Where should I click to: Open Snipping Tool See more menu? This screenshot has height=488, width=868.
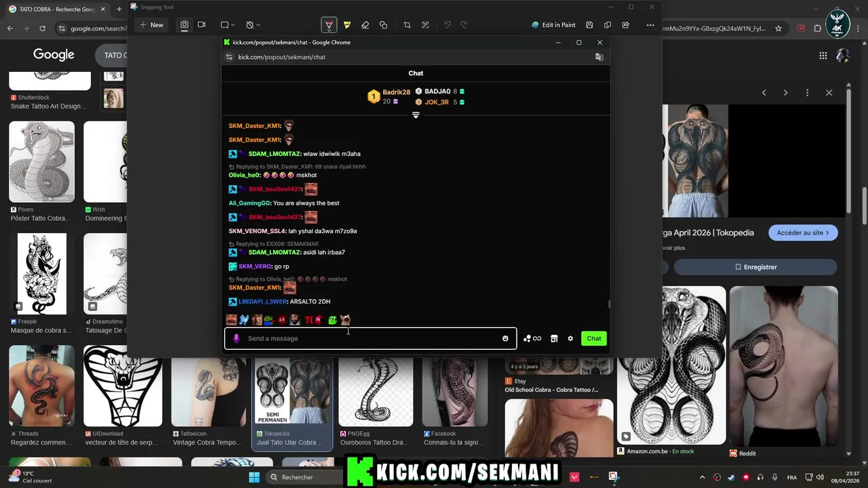[x=650, y=25]
